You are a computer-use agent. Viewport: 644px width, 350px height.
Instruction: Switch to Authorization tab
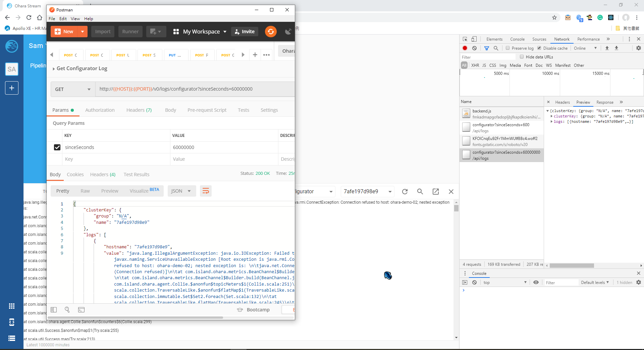point(100,110)
